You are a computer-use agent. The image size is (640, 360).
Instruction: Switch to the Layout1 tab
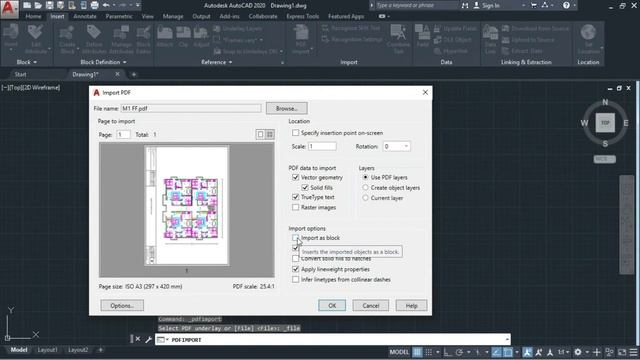(47, 350)
